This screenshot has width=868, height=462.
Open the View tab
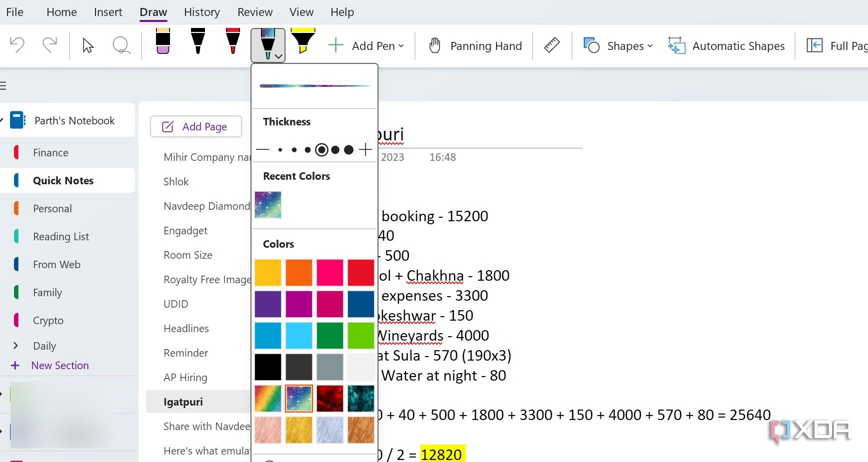[301, 12]
